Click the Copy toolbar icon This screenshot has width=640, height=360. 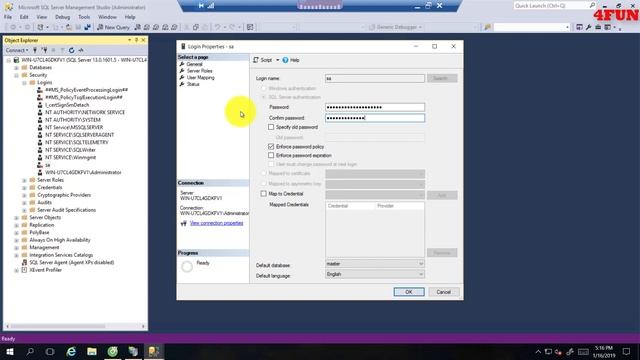point(196,27)
